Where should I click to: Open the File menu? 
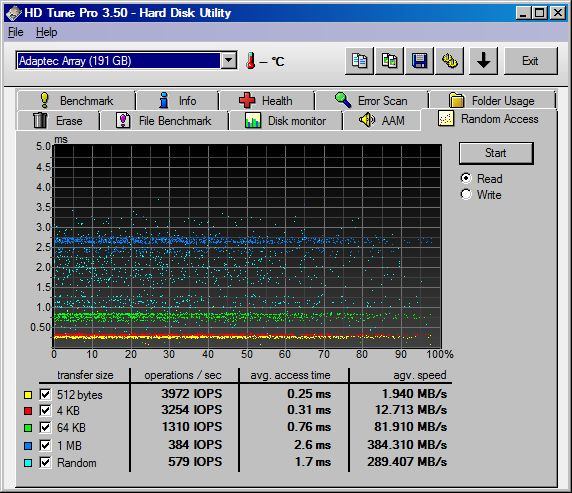pos(16,32)
